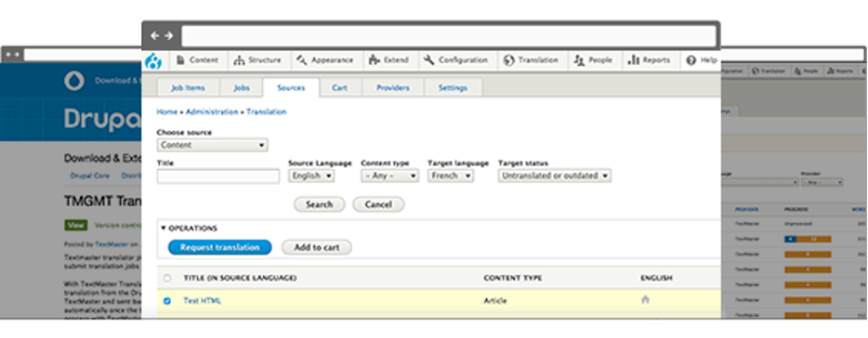Image resolution: width=868 pixels, height=338 pixels.
Task: Switch to the Settings tab
Action: pyautogui.click(x=453, y=88)
